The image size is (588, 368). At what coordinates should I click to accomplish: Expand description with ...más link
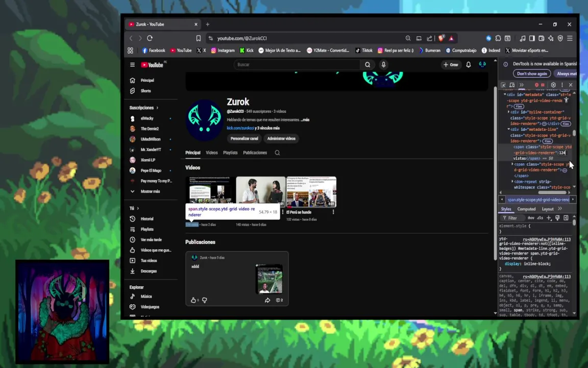tap(305, 120)
